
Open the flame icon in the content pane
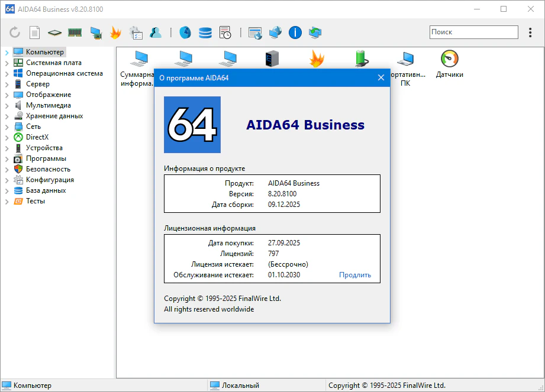pos(317,59)
